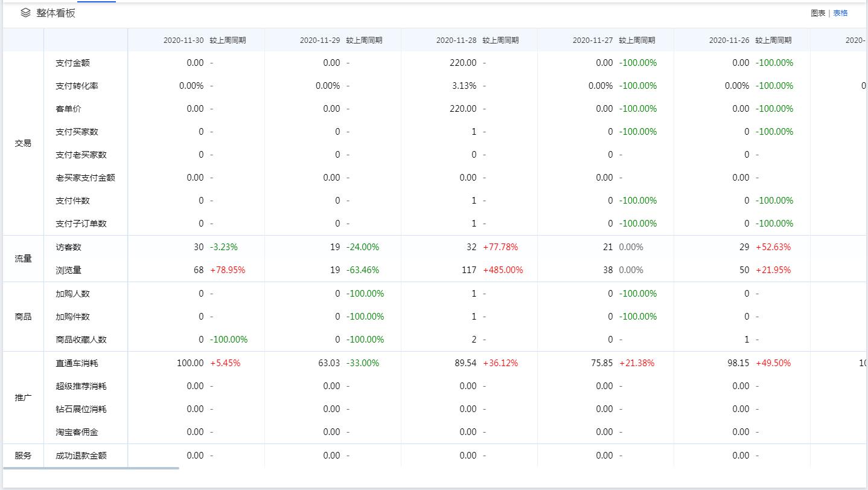Screen dimensions: 868x490
Task: Click the layers icon beside 整体看板
Action: [25, 13]
